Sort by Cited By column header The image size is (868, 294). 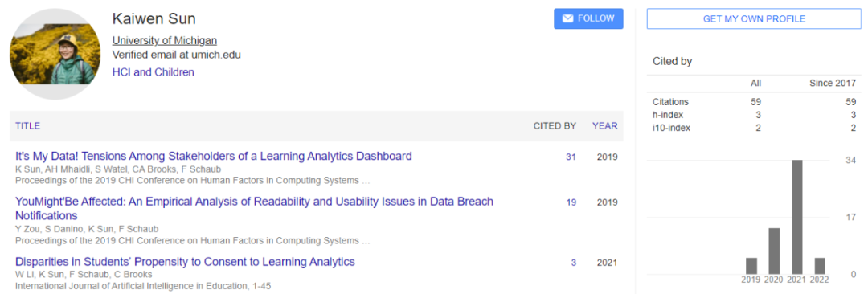pos(555,125)
